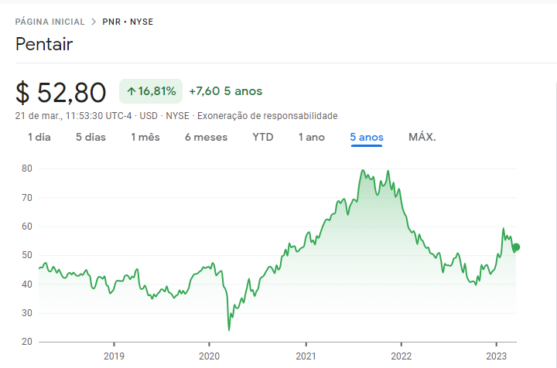The image size is (557, 368).
Task: Click the up arrow icon in percentage badge
Action: tap(131, 92)
